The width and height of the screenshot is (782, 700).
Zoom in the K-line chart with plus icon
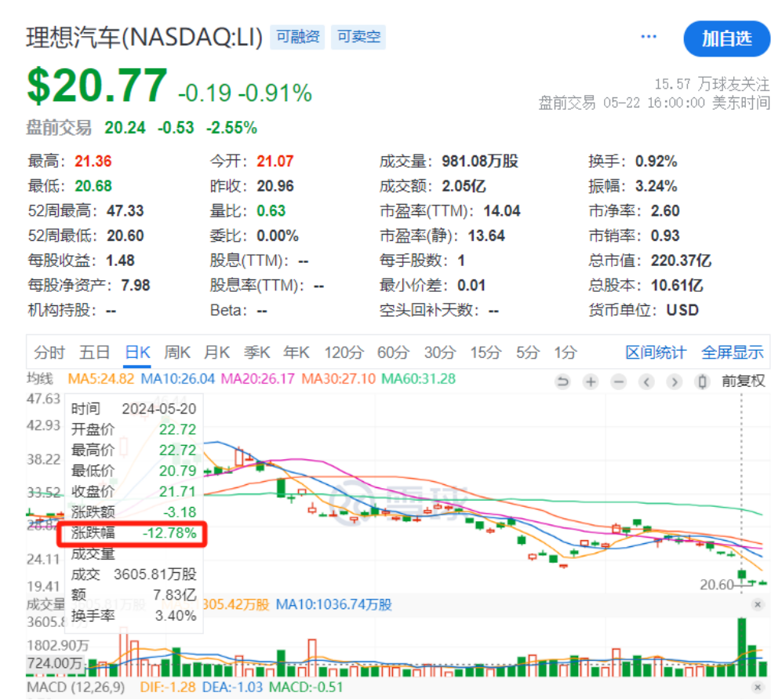coord(591,382)
